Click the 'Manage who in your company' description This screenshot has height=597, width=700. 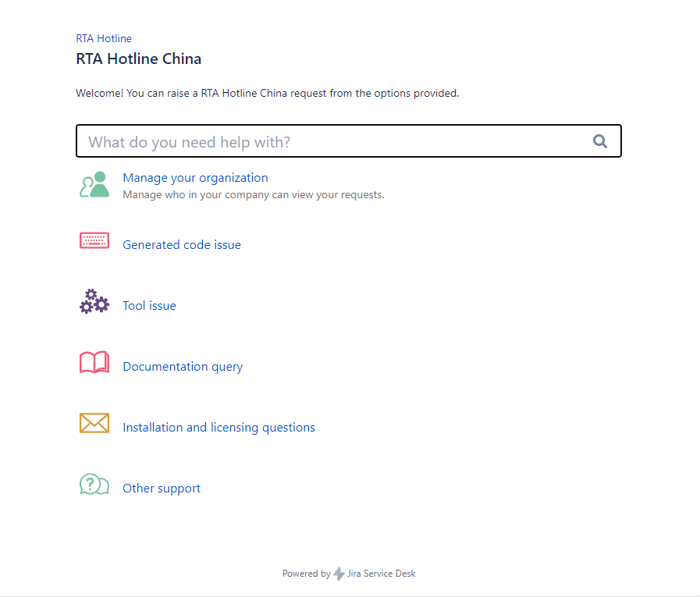click(x=253, y=194)
